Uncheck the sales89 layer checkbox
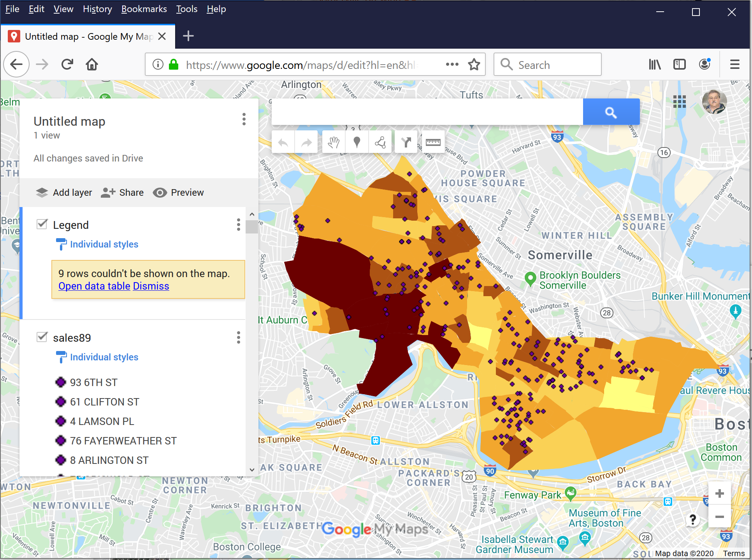This screenshot has height=560, width=752. 42,337
